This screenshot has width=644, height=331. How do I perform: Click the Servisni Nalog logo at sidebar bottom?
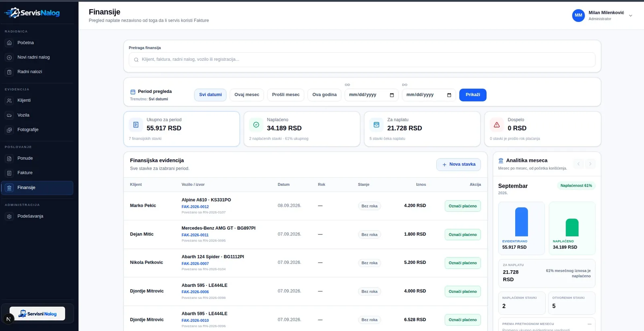pyautogui.click(x=37, y=313)
